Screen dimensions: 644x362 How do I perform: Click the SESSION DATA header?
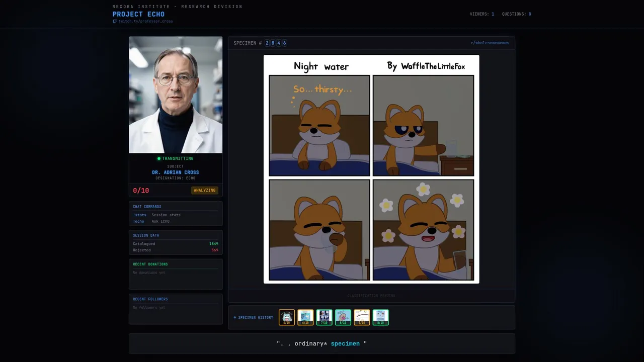point(146,235)
